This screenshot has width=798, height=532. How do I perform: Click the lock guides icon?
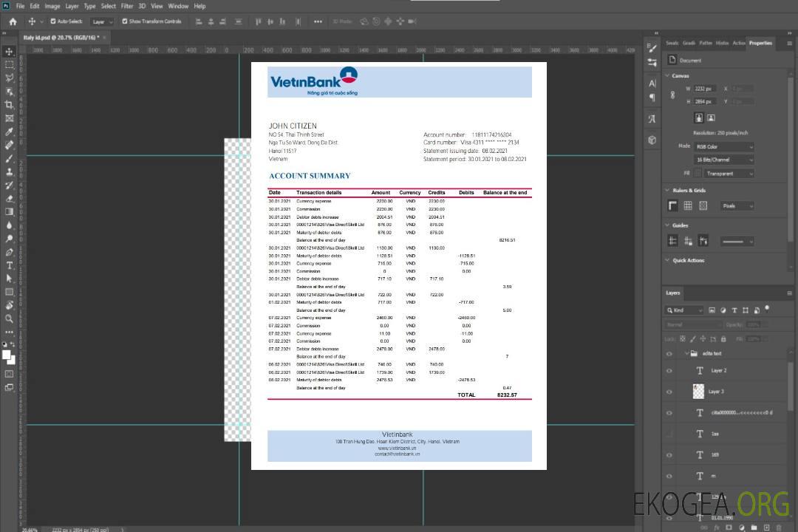[688, 242]
